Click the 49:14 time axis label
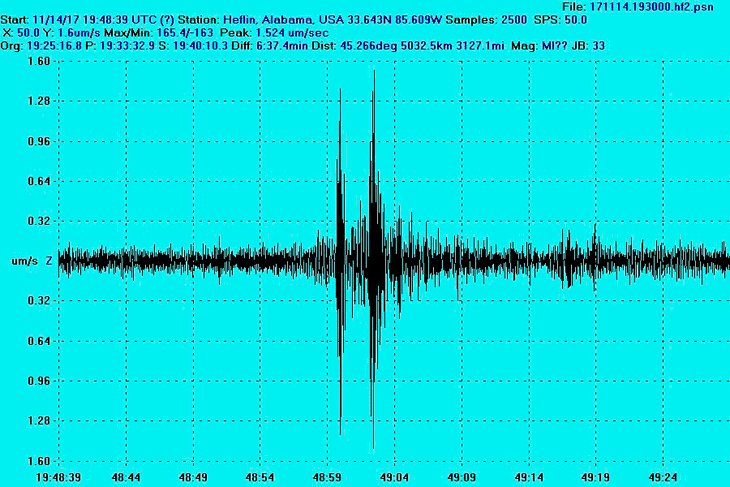The width and height of the screenshot is (730, 487). (x=529, y=477)
